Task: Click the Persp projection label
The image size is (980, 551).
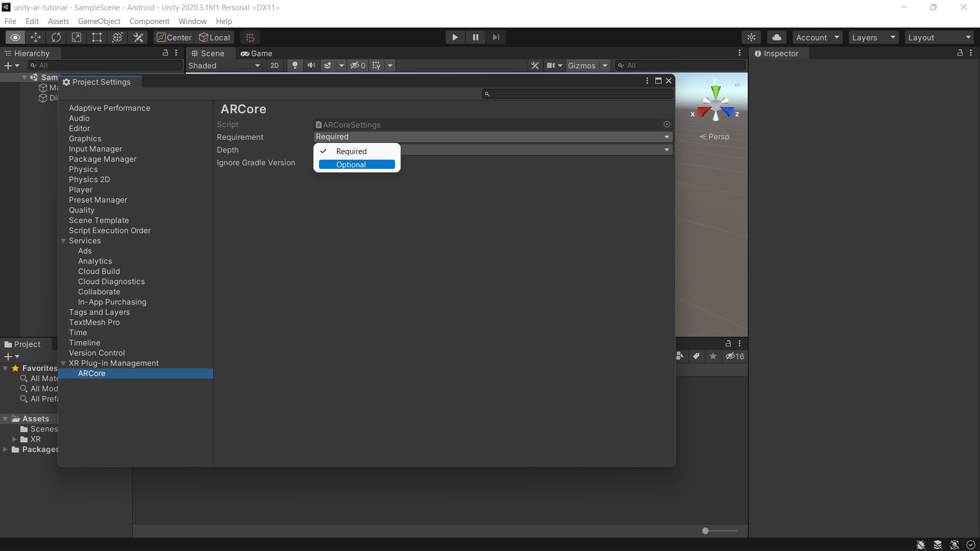Action: coord(715,136)
